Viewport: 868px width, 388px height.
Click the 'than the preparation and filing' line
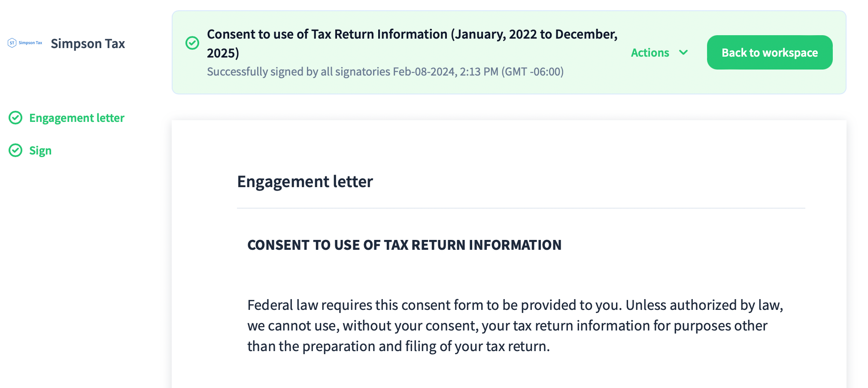pos(398,346)
